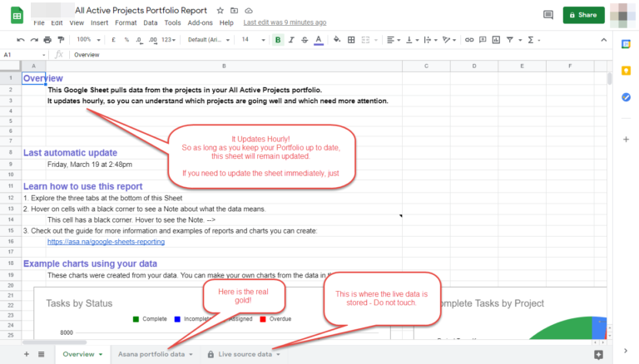Viewport: 639px width, 364px height.
Task: Open the Default font dropdown
Action: (209, 40)
